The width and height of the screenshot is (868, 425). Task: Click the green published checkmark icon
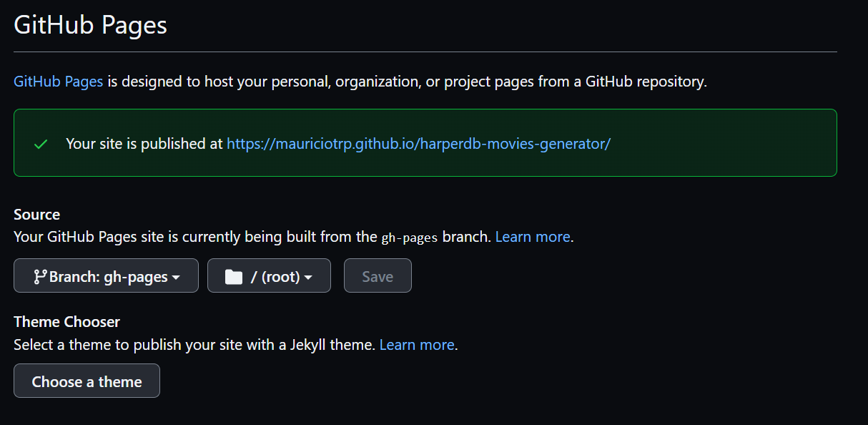coord(41,144)
